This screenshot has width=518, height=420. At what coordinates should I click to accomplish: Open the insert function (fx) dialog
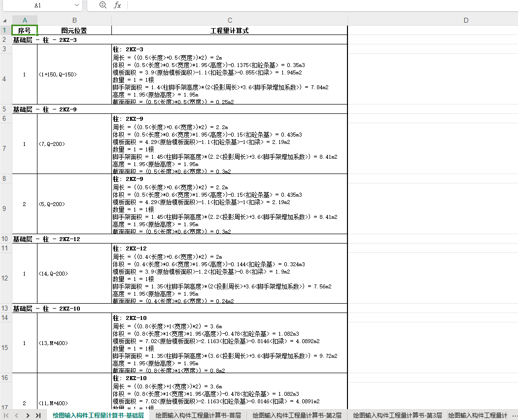(x=117, y=5)
